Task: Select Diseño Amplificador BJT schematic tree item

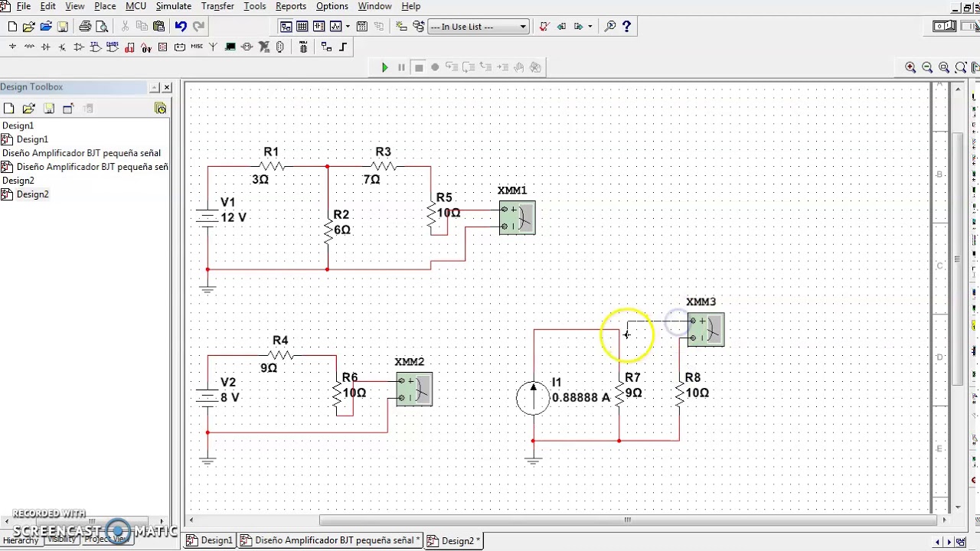Action: (92, 167)
